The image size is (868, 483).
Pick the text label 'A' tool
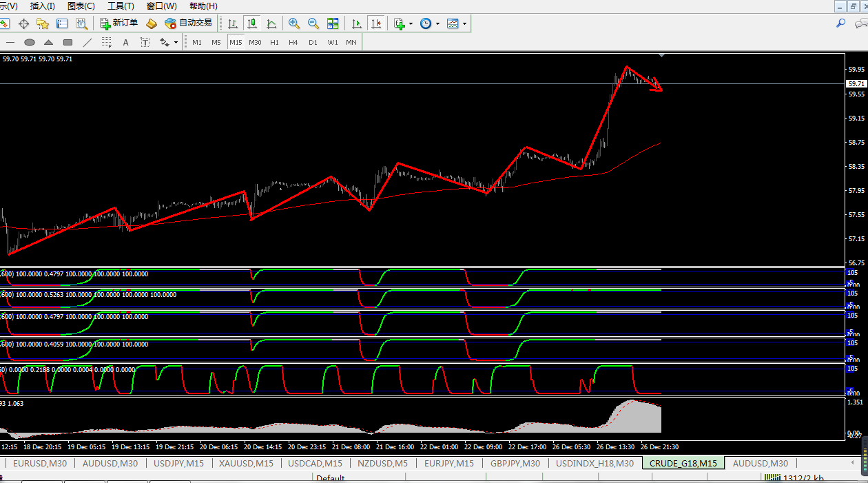click(x=125, y=43)
